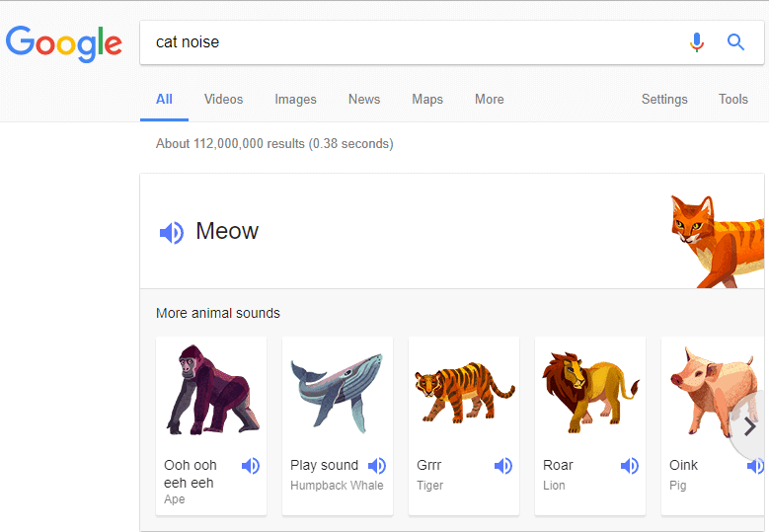Viewport: 769px width, 532px height.
Task: Open the More search options menu
Action: [x=489, y=99]
